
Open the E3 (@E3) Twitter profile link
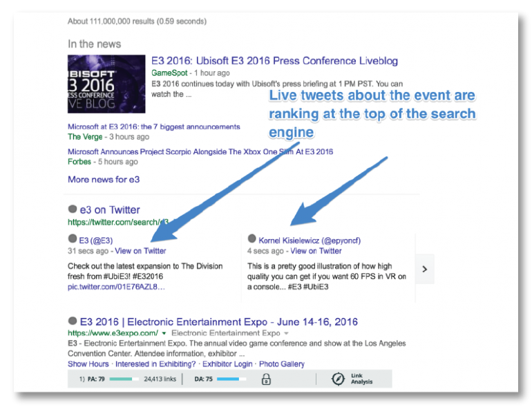tap(95, 241)
